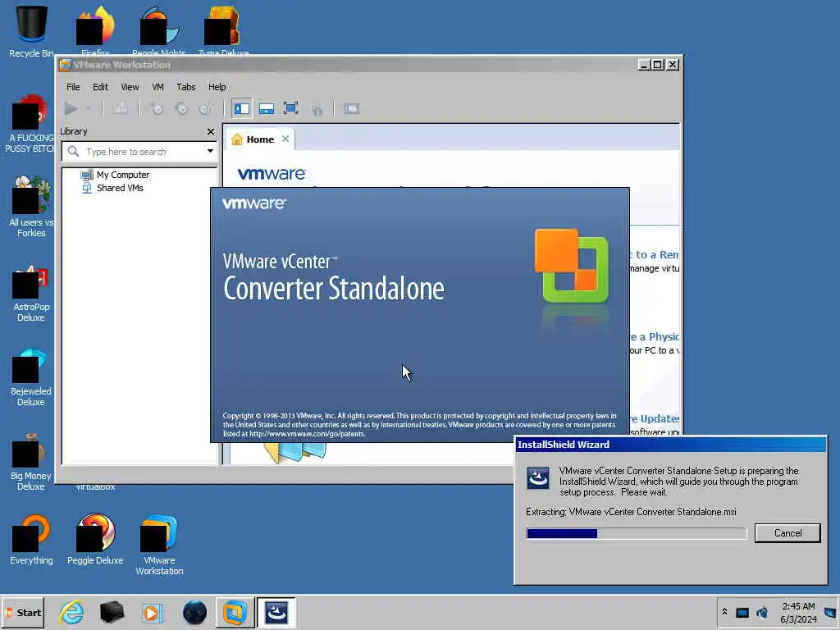840x630 pixels.
Task: Click the Library search field
Action: (x=139, y=152)
